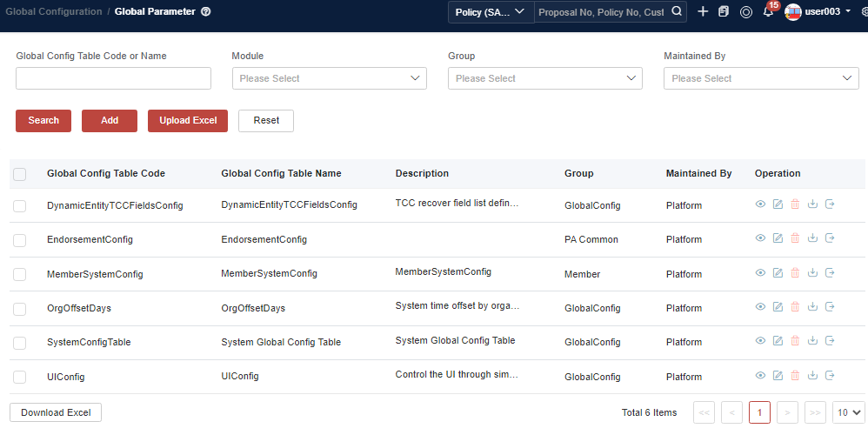Image resolution: width=868 pixels, height=435 pixels.
Task: Click the Download Excel button
Action: [56, 412]
